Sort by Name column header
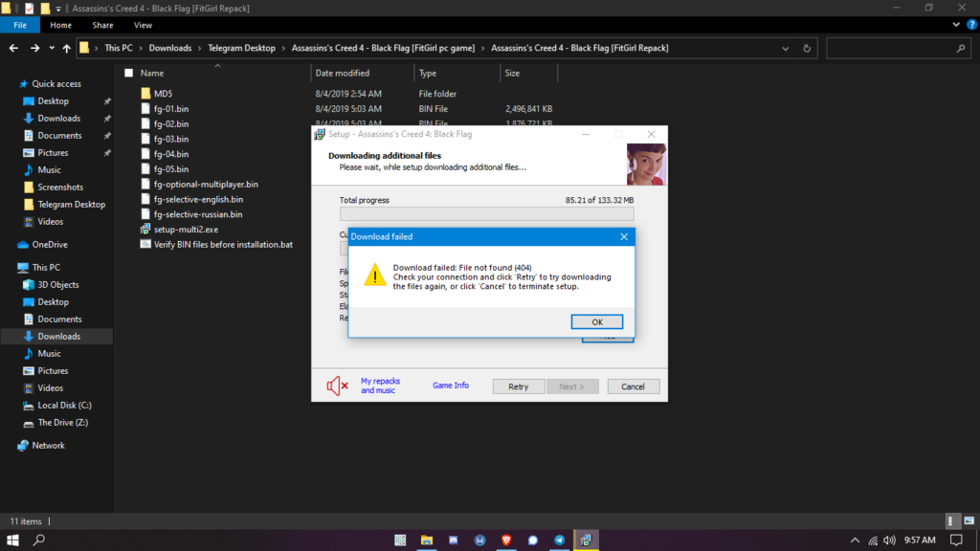The width and height of the screenshot is (980, 551). [152, 73]
